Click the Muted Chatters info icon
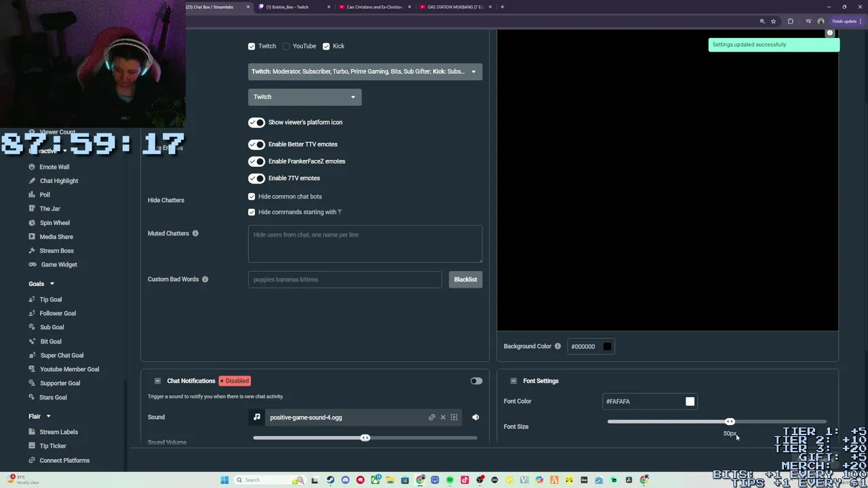The image size is (868, 488). 195,233
